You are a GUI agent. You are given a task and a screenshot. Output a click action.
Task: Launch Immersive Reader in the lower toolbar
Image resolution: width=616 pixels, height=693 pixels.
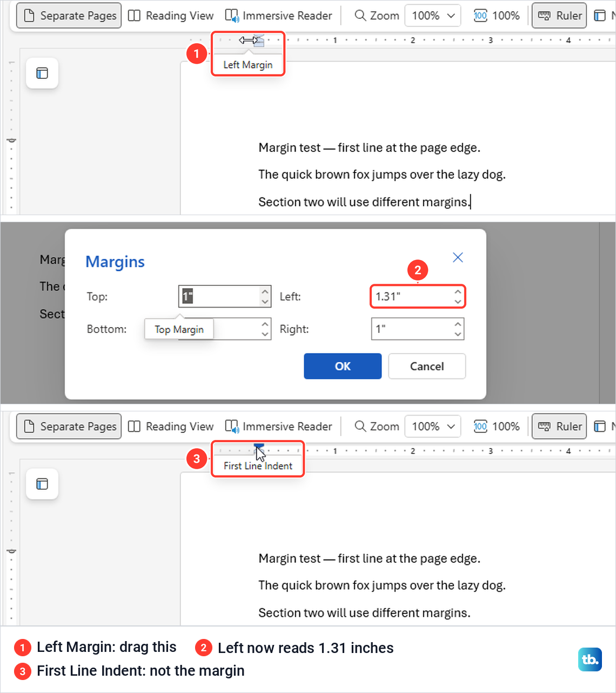tap(278, 427)
